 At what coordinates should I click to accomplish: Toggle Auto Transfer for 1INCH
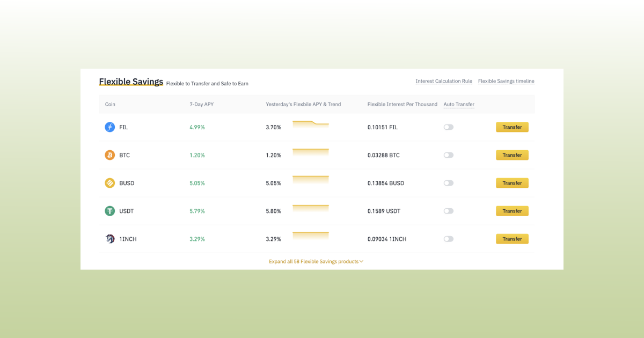click(x=448, y=239)
